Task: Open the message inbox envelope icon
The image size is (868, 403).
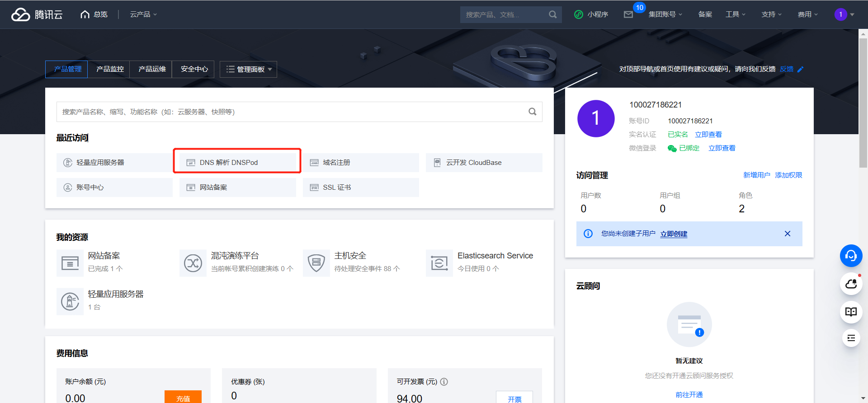Action: tap(628, 14)
